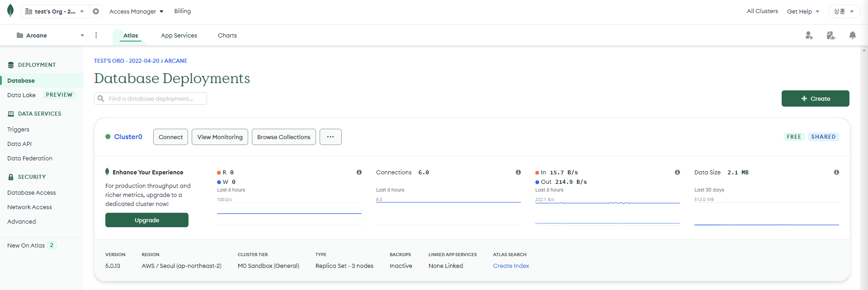This screenshot has width=868, height=290.
Task: Click Replica Set - 3 nodes text
Action: (344, 266)
